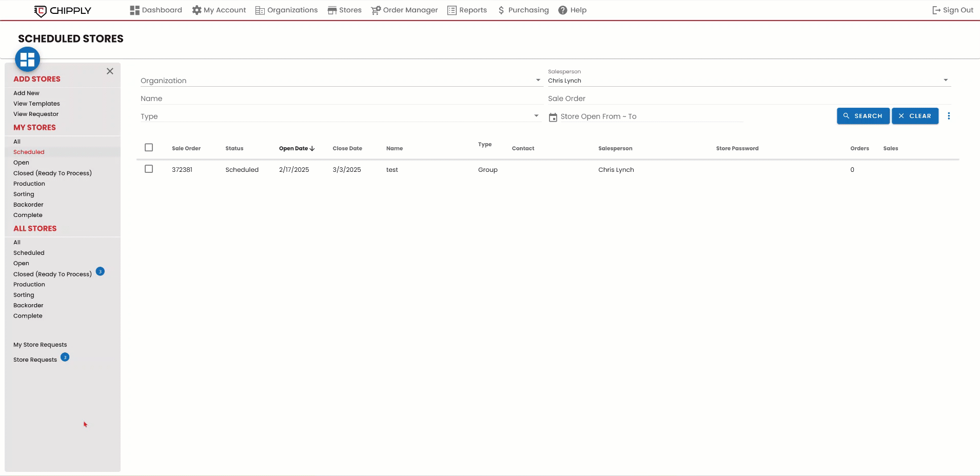Click the calendar icon for Store Open
Screen dimensions: 980x476
click(x=553, y=117)
